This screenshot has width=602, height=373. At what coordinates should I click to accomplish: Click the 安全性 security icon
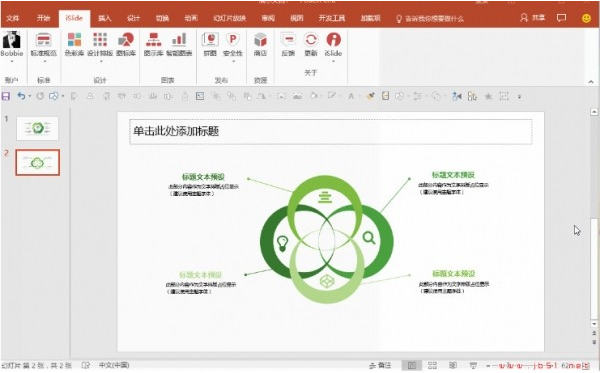[x=233, y=44]
